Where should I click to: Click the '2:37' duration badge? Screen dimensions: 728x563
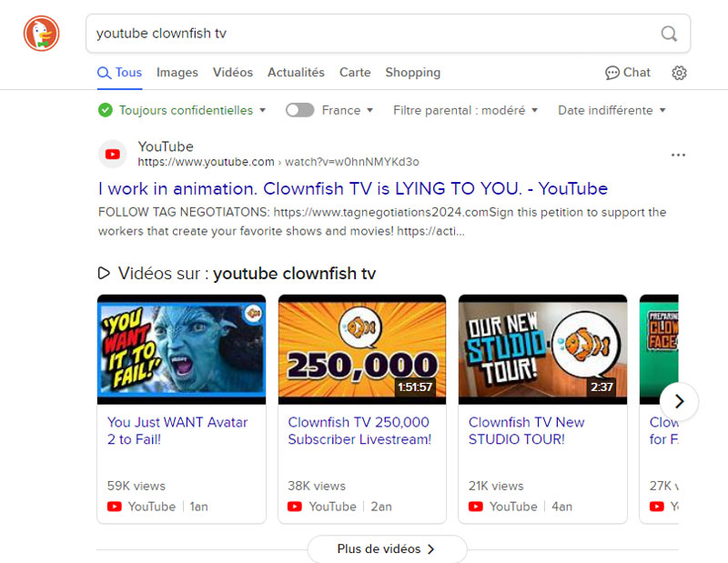click(602, 387)
